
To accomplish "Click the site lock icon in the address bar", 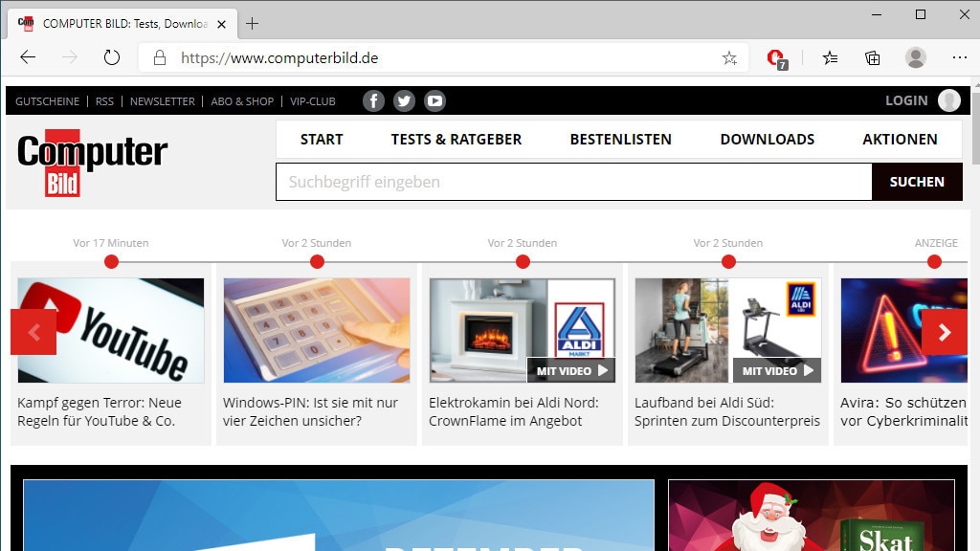I will (x=156, y=57).
